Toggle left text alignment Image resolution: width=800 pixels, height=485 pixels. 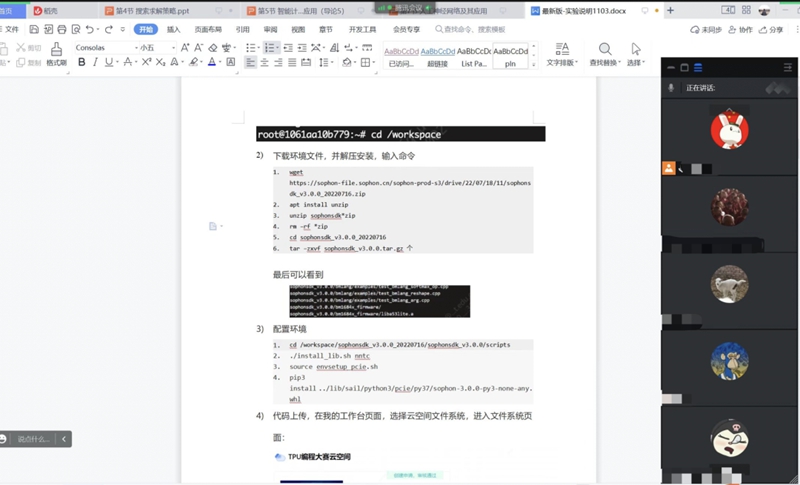click(x=250, y=62)
